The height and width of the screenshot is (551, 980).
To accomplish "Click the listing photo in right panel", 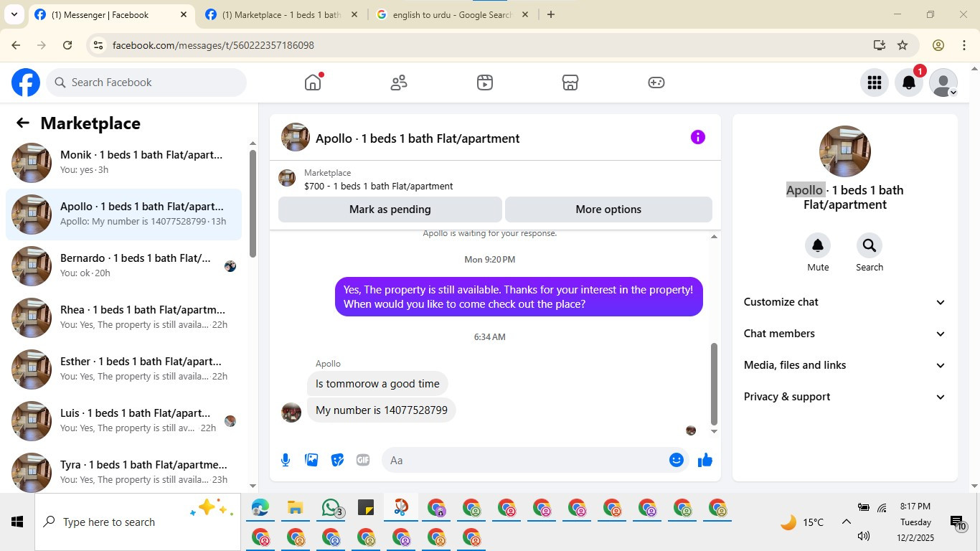I will coord(845,151).
